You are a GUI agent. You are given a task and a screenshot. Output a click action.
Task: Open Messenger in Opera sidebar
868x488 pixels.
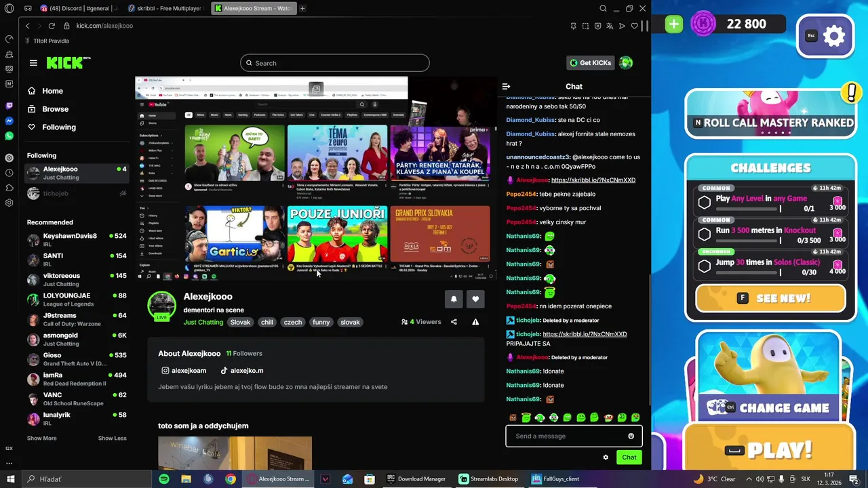click(9, 121)
